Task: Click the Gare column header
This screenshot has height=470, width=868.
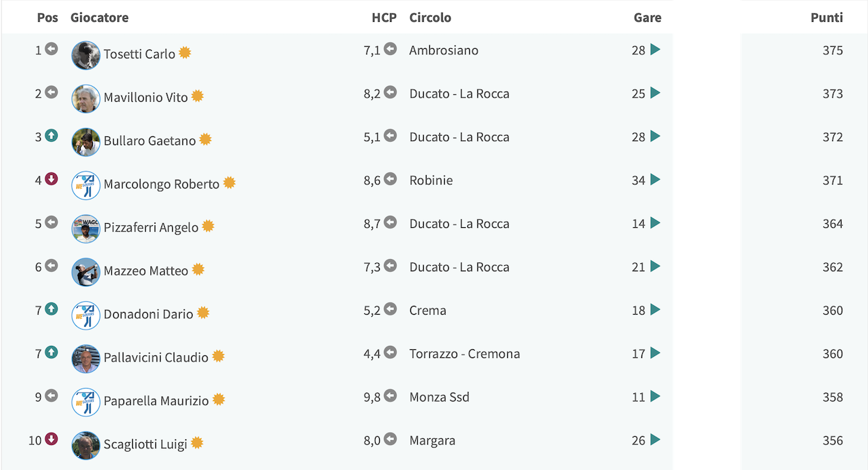Action: pos(648,18)
